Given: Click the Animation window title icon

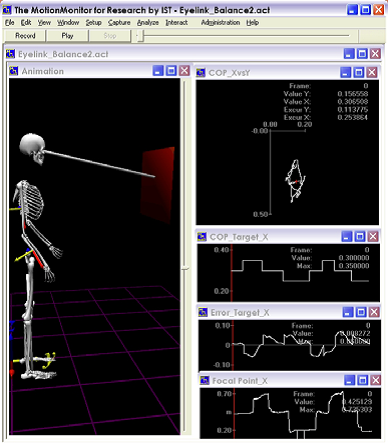Looking at the screenshot, I should coord(14,71).
